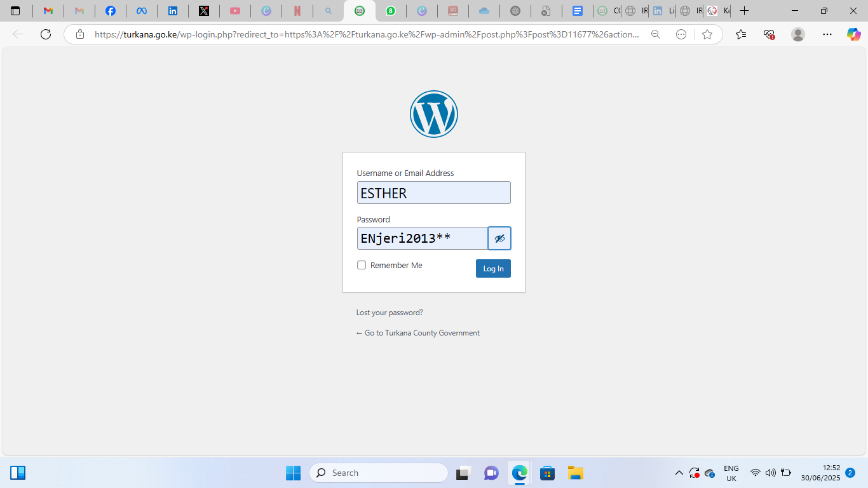
Task: Switch to the Facebook tab
Action: pyautogui.click(x=111, y=11)
